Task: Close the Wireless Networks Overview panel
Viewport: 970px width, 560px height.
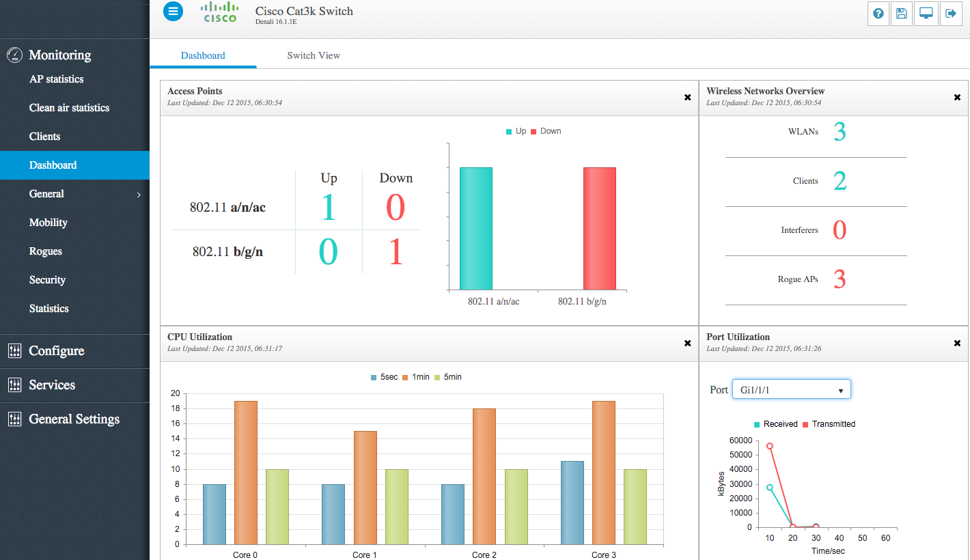Action: point(957,98)
